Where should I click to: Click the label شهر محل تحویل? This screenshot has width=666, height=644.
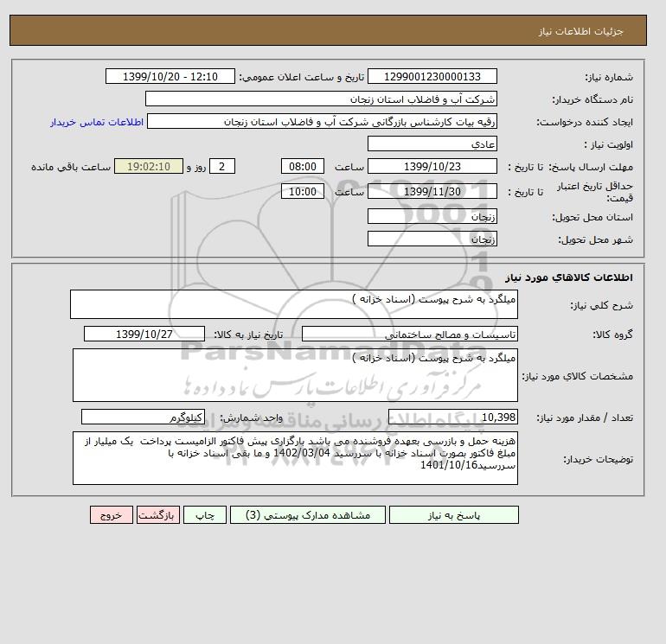point(595,239)
